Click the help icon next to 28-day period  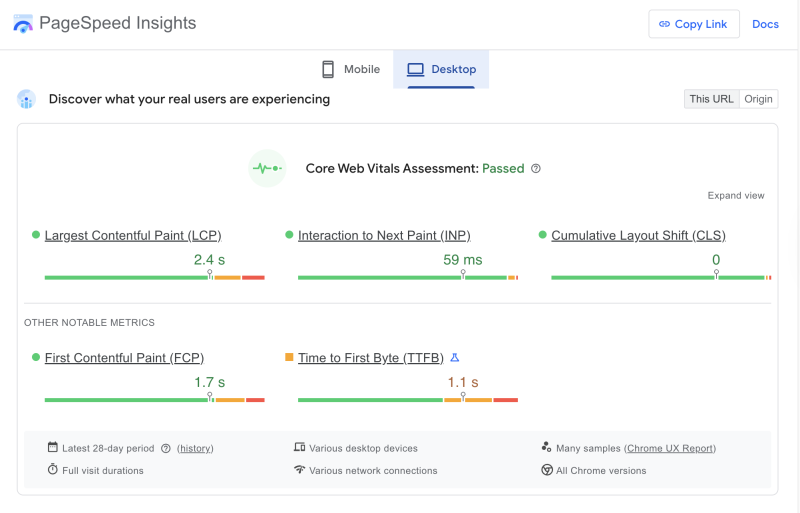(x=166, y=449)
